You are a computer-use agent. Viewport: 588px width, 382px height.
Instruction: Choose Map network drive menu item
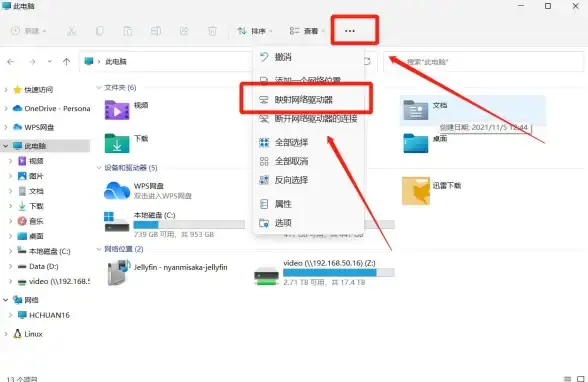click(308, 100)
